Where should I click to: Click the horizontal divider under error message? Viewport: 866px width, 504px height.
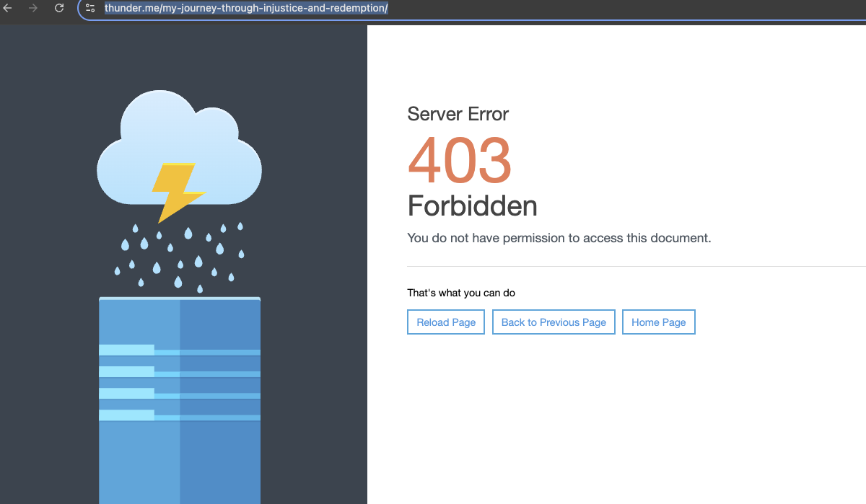(635, 267)
